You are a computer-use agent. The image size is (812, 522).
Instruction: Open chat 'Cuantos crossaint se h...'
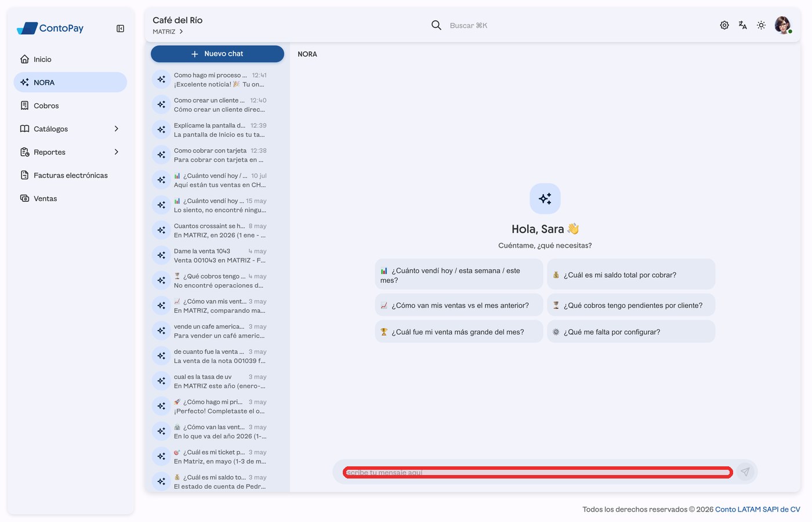coord(217,230)
